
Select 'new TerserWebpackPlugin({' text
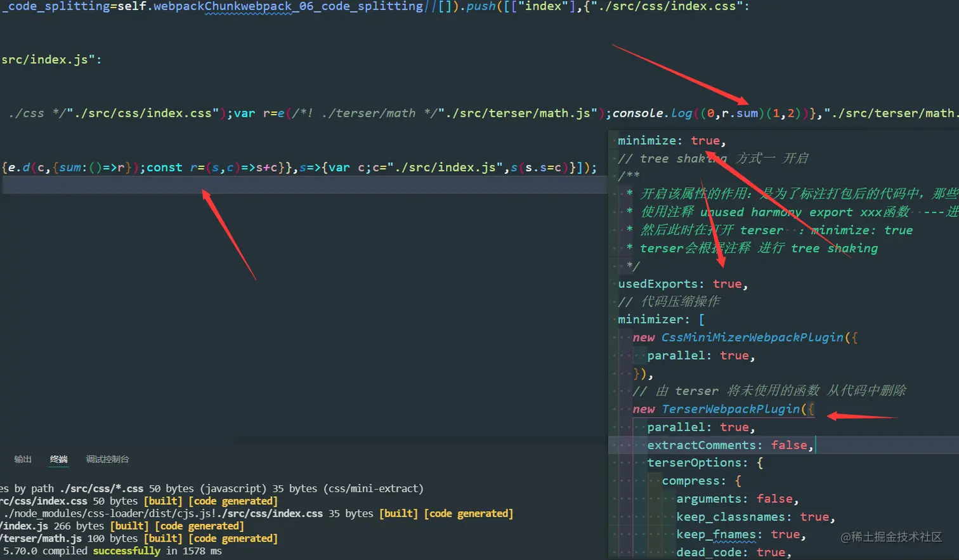[x=723, y=409]
